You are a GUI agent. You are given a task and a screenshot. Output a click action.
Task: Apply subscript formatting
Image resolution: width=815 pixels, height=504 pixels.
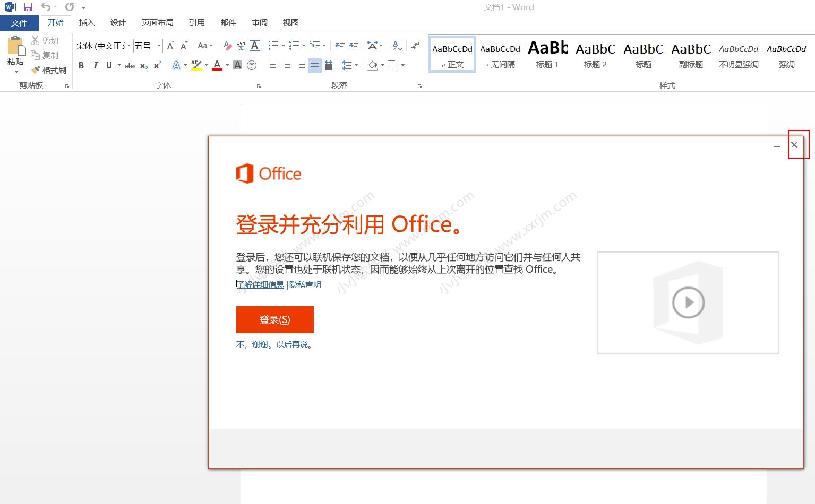[x=143, y=65]
